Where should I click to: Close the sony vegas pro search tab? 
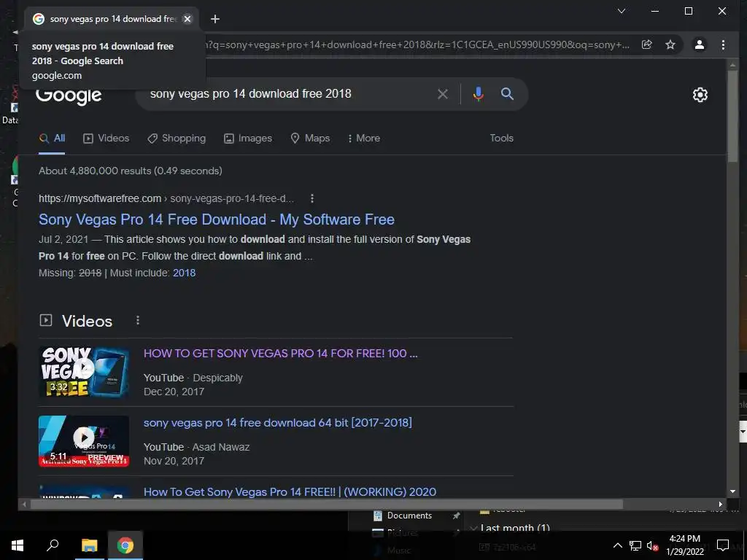click(187, 19)
